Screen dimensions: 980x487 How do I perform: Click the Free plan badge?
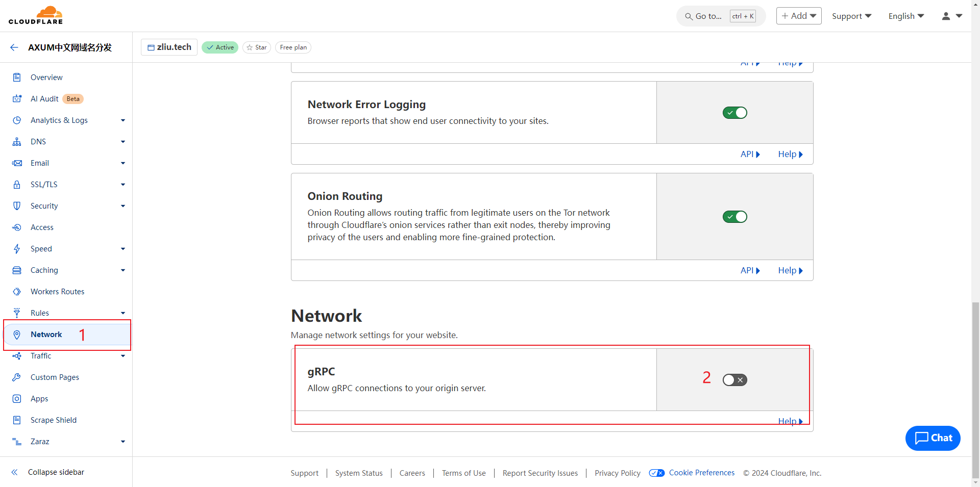coord(293,47)
